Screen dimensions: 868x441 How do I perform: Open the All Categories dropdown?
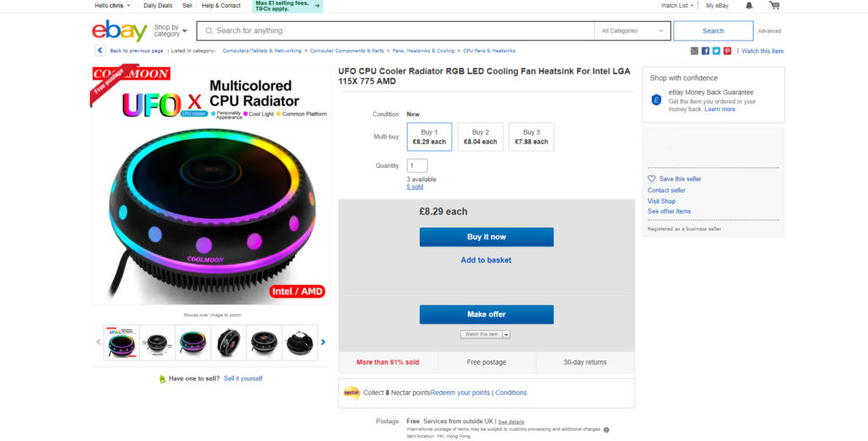[x=632, y=31]
